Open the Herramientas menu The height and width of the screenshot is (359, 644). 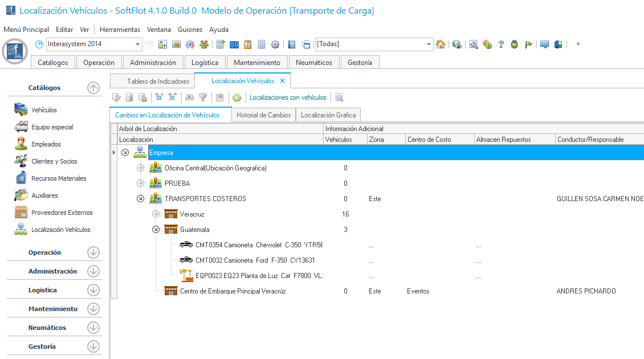tap(120, 30)
